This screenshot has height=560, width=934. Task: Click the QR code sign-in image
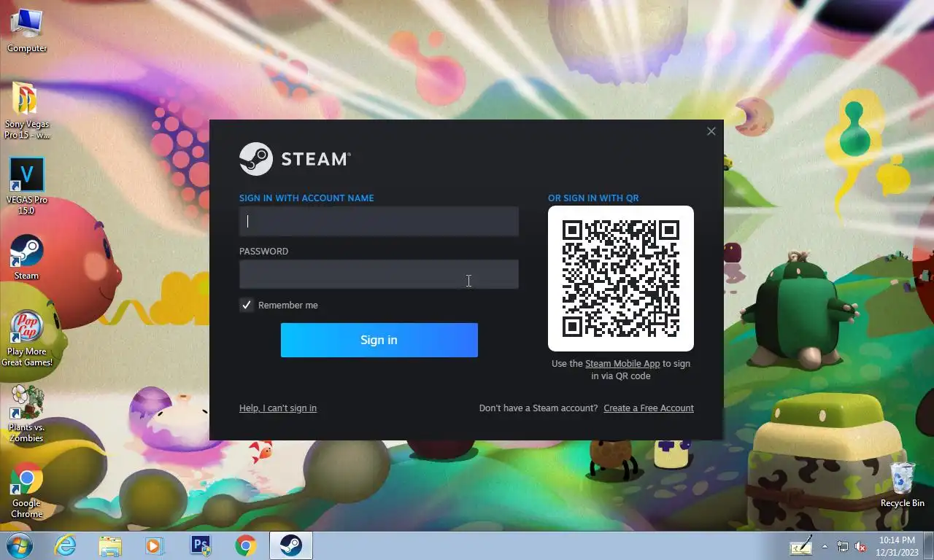point(621,279)
